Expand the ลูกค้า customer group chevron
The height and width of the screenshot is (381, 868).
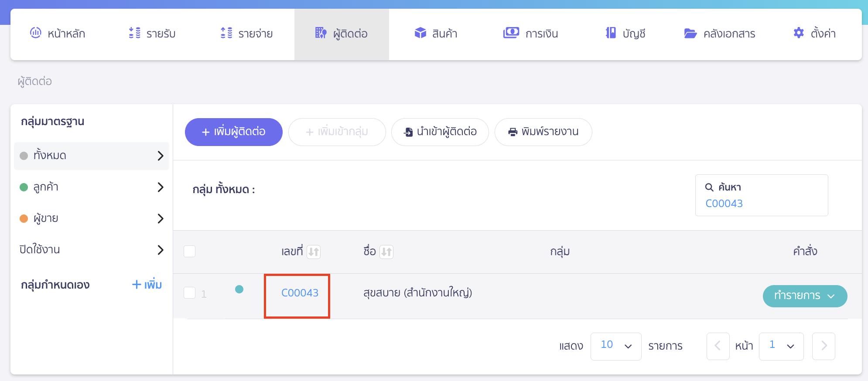[161, 187]
